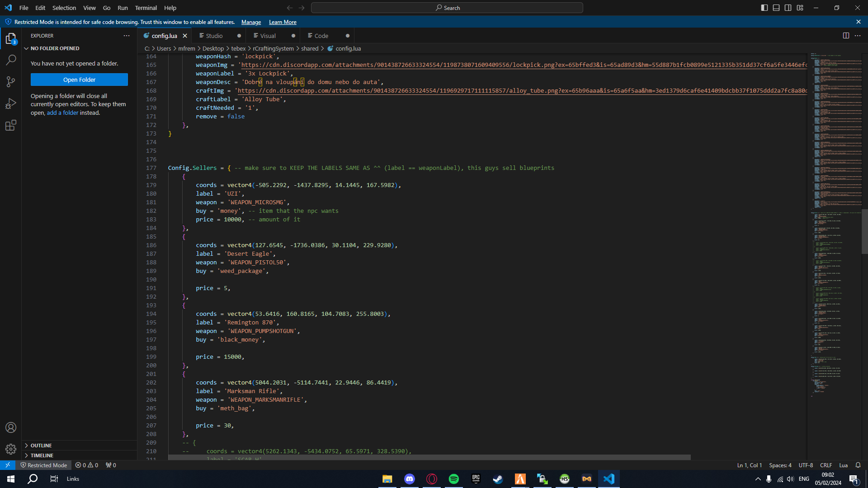Toggle the secondary side bar
Image resolution: width=868 pixels, height=488 pixels.
click(x=788, y=8)
